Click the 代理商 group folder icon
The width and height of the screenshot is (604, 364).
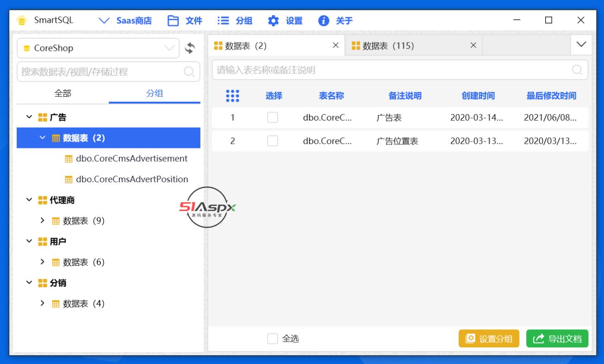[x=43, y=200]
